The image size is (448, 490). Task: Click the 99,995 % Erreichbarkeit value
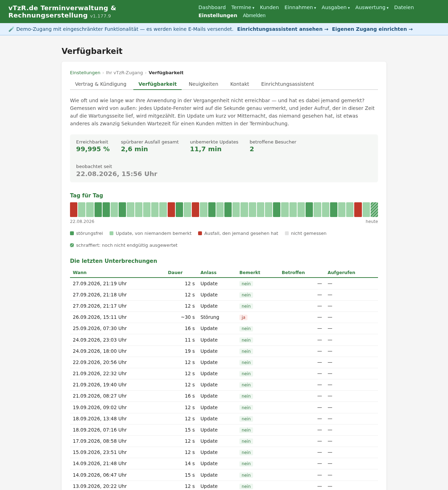[93, 149]
